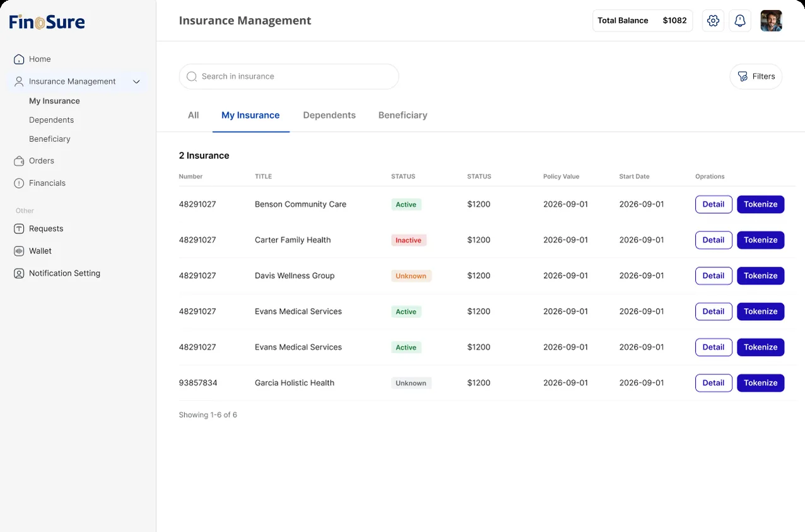Click the Active badge for Benson Community Care
The image size is (805, 532).
(x=406, y=204)
